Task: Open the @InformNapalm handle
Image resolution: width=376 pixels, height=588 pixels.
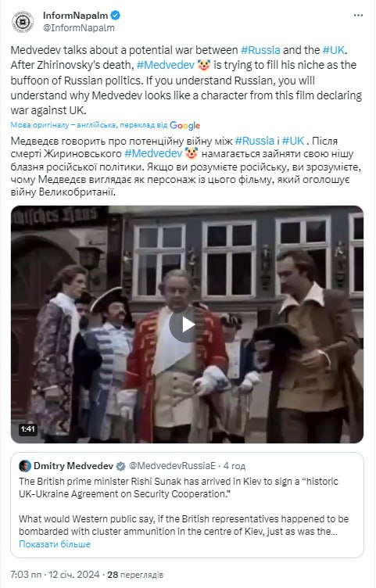Action: (79, 27)
